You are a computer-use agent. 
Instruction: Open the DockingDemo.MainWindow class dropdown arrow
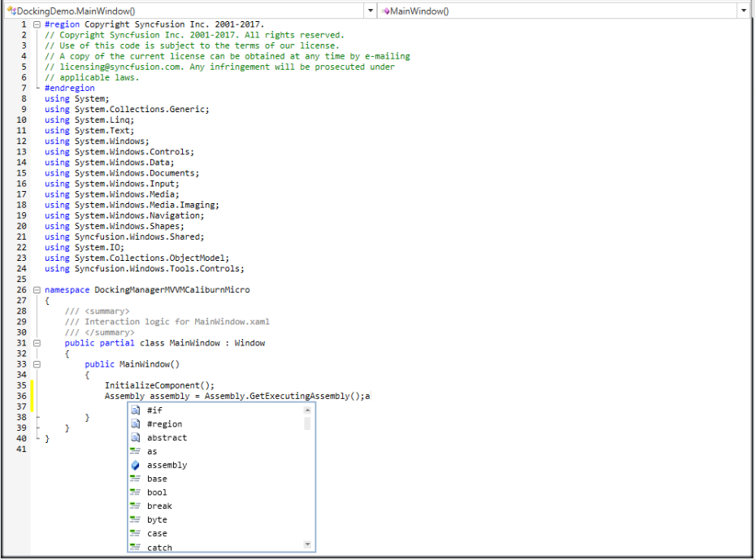pyautogui.click(x=371, y=11)
